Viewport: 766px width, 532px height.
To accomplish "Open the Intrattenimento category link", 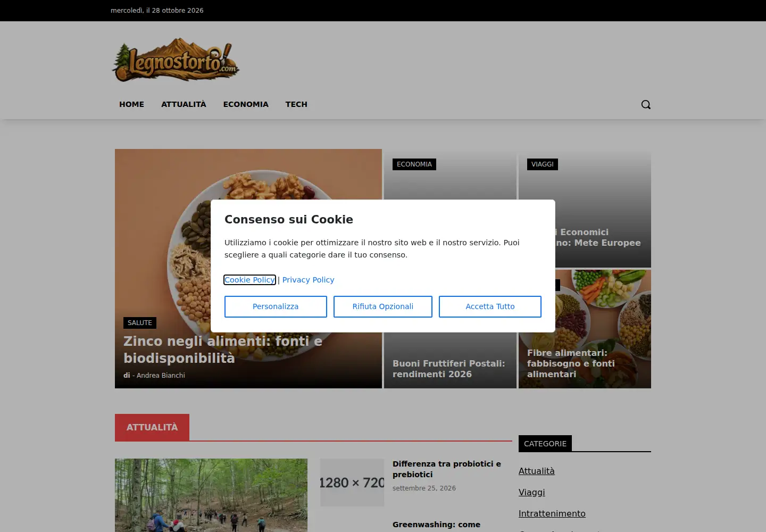I will (552, 513).
